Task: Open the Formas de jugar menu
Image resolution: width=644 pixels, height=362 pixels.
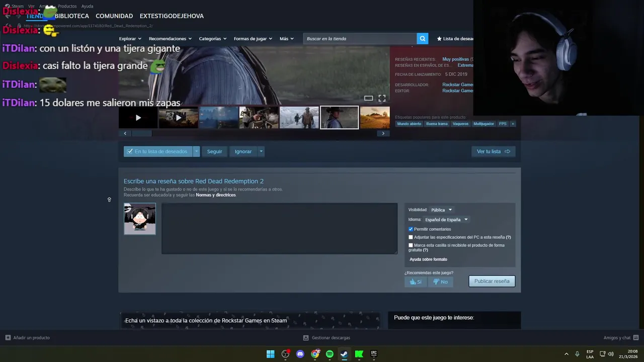Action: [x=253, y=39]
